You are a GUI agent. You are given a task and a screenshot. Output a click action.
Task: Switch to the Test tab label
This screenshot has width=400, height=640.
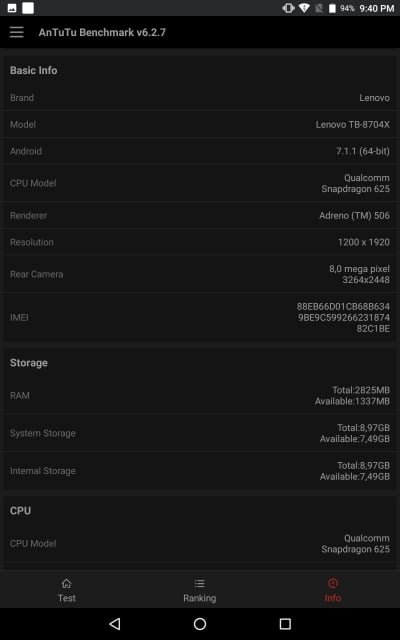(67, 598)
